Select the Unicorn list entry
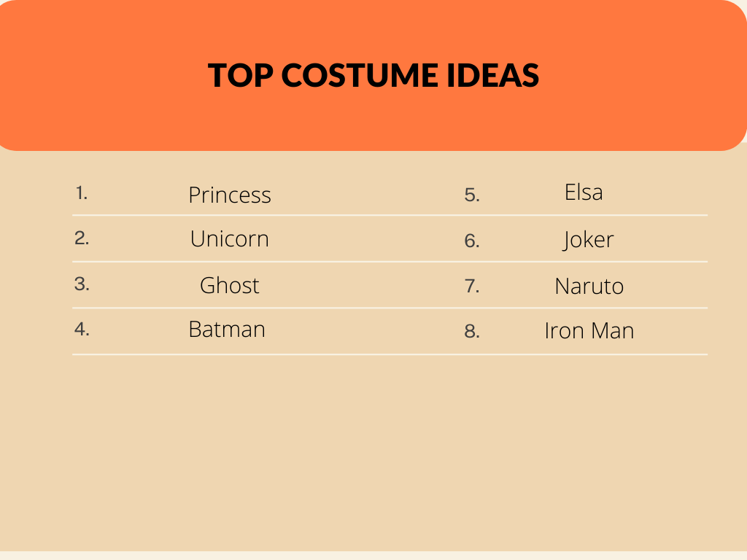This screenshot has height=560, width=747. (230, 239)
